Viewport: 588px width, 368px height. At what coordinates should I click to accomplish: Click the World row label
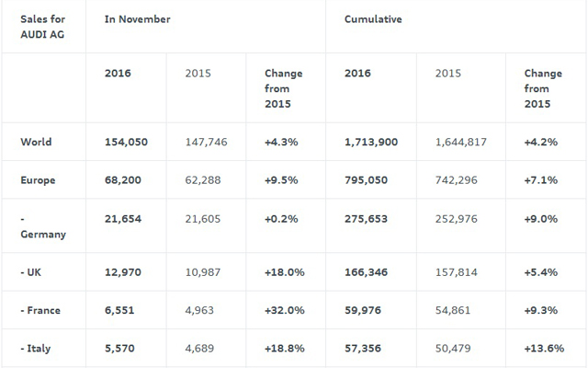pos(36,142)
